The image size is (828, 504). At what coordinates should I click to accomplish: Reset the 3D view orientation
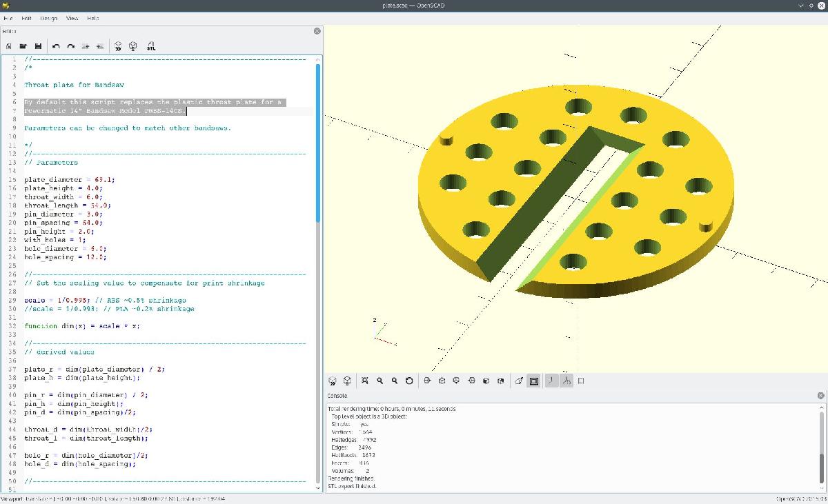click(409, 381)
